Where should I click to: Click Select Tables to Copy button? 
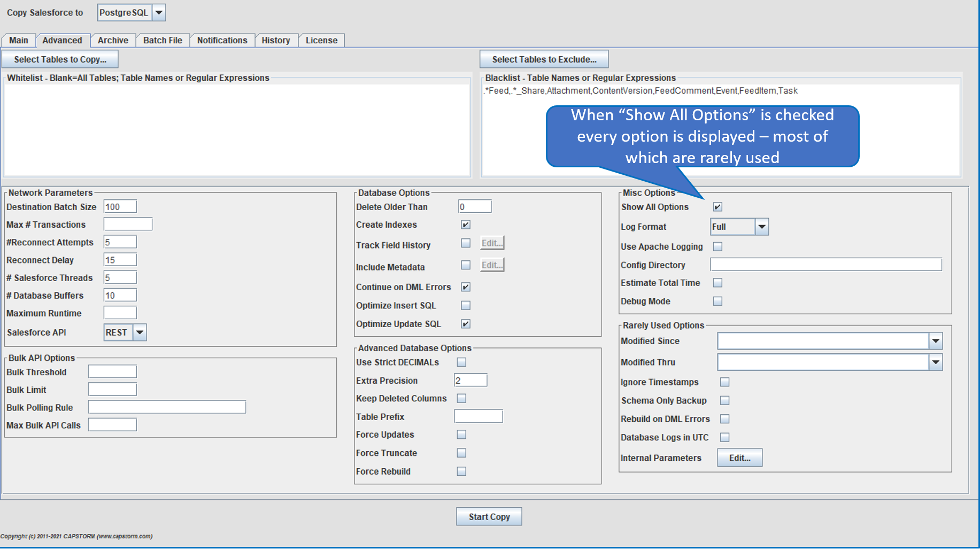tap(60, 59)
